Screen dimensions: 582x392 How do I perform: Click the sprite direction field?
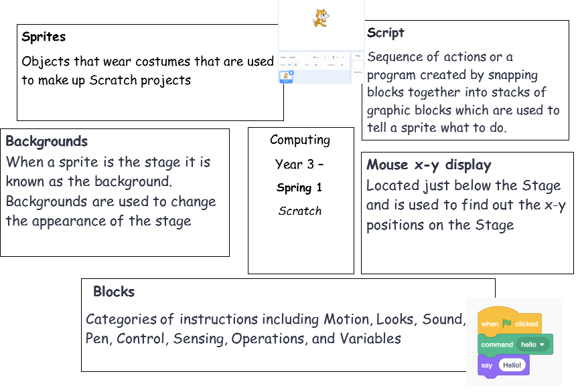342,65
